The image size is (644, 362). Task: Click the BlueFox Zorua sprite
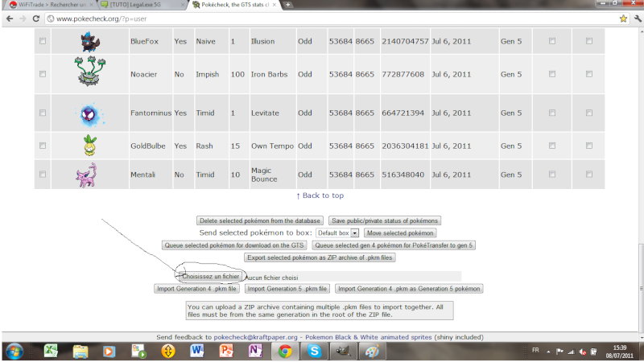(x=90, y=42)
